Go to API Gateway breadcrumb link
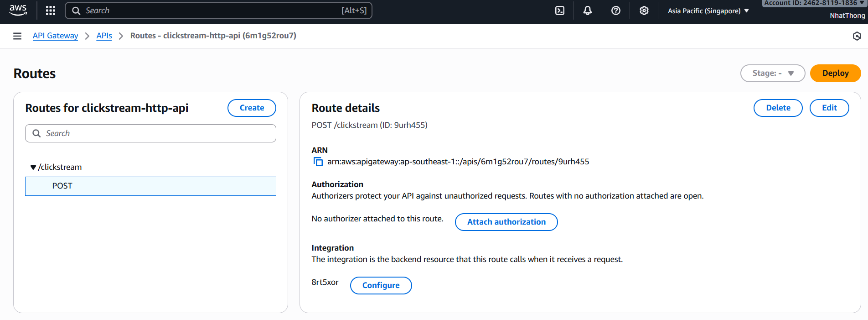Viewport: 868px width, 320px height. [55, 36]
